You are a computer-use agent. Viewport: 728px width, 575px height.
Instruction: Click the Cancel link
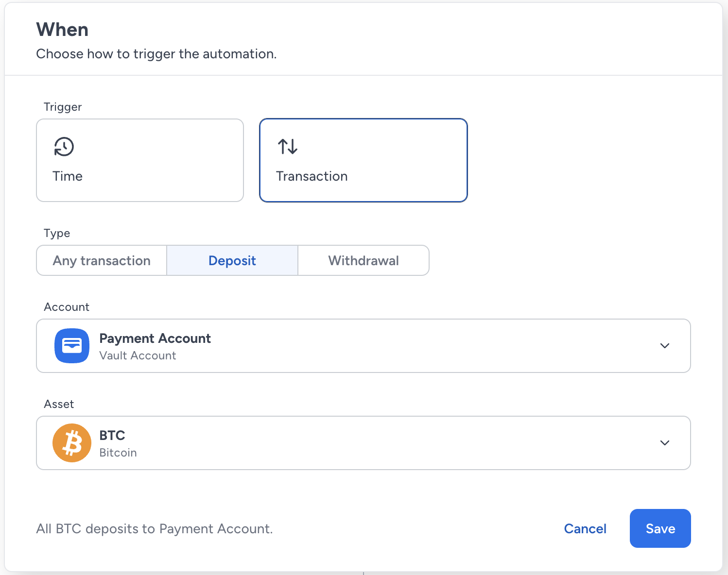tap(585, 528)
